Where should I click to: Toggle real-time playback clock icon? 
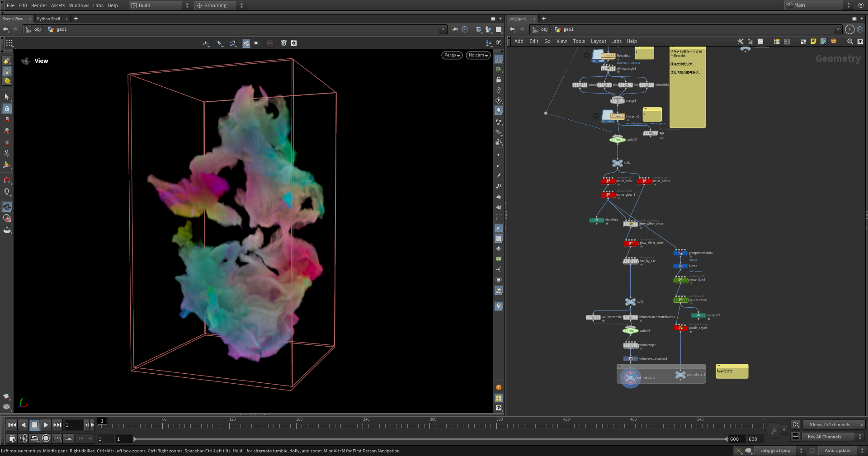click(x=46, y=438)
